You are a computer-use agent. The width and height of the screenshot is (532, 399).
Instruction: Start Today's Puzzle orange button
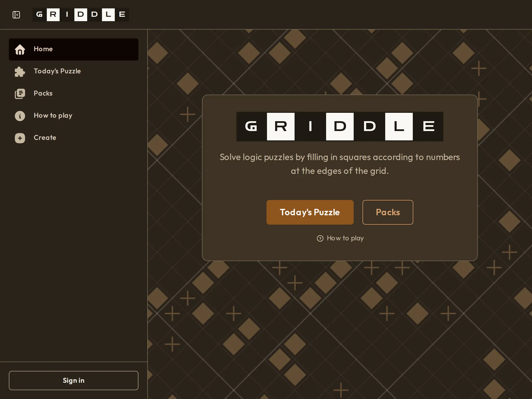pyautogui.click(x=310, y=212)
